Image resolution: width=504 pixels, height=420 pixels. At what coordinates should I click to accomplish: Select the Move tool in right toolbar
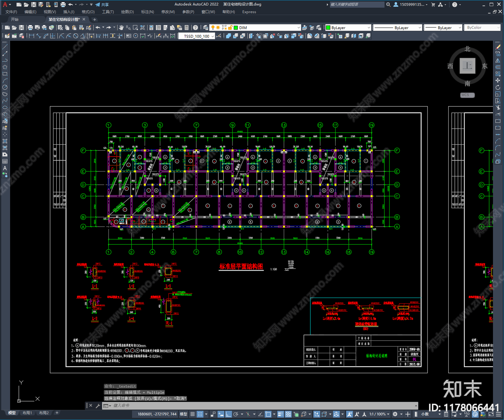[498, 81]
